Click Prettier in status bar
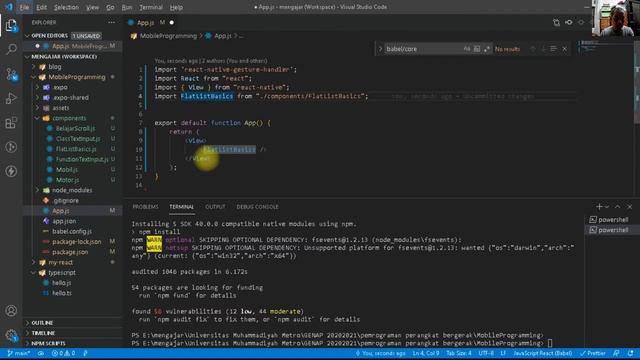The width and height of the screenshot is (640, 360). tap(593, 353)
